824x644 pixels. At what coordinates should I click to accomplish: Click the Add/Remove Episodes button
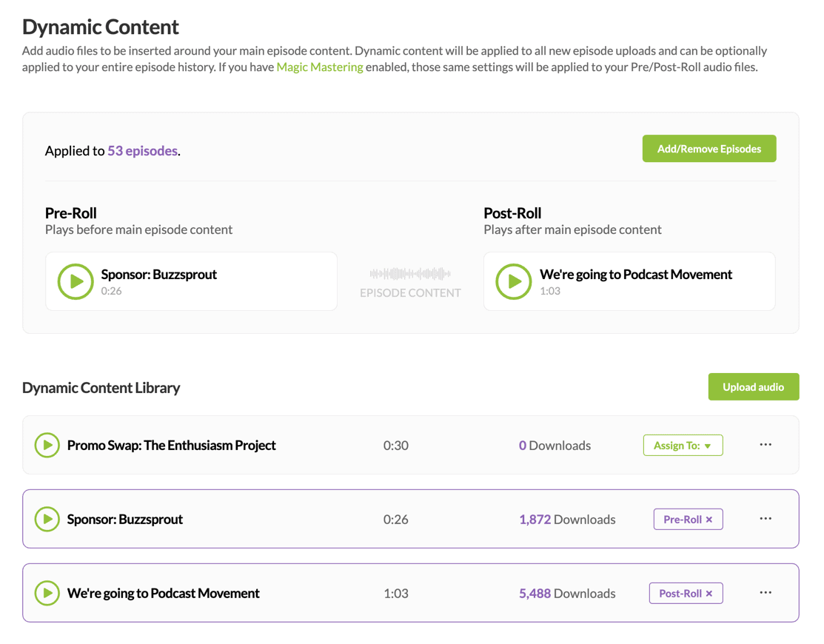[709, 149]
